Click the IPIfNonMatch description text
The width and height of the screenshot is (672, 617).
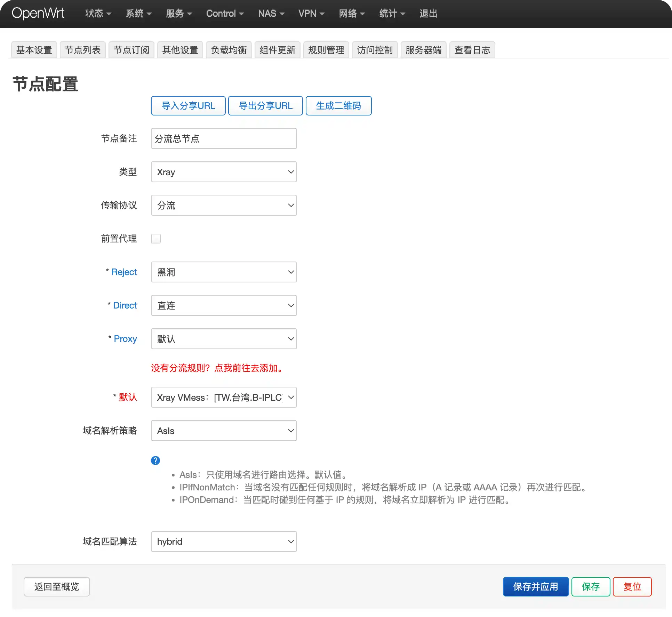coord(384,487)
